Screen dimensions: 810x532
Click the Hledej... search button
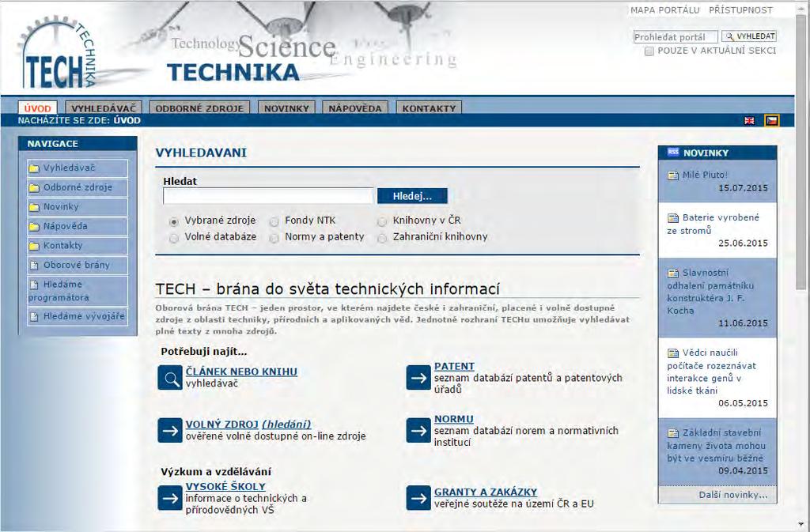[412, 196]
